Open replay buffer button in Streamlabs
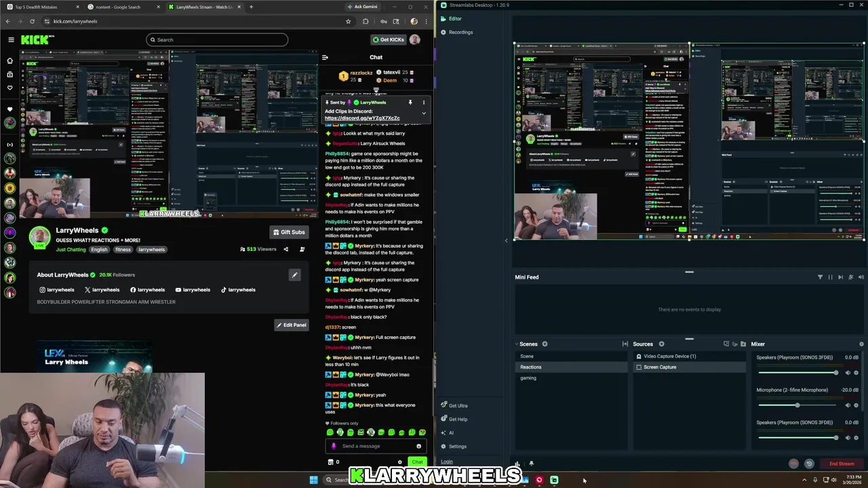The image size is (868, 488). 809,464
